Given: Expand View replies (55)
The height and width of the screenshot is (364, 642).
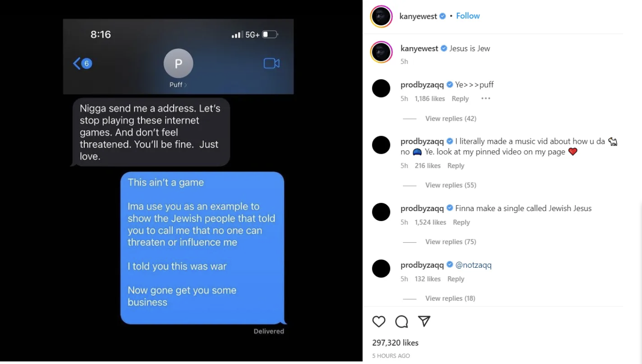Looking at the screenshot, I should click(450, 185).
